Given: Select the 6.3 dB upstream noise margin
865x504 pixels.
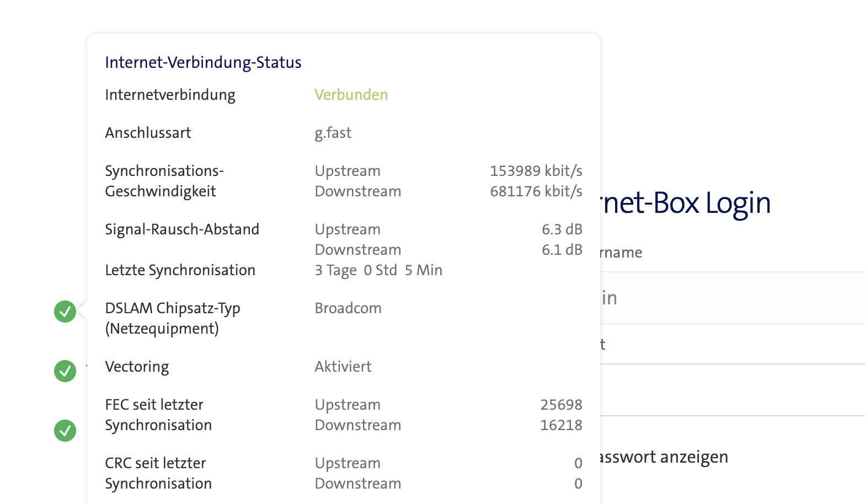Looking at the screenshot, I should (562, 229).
